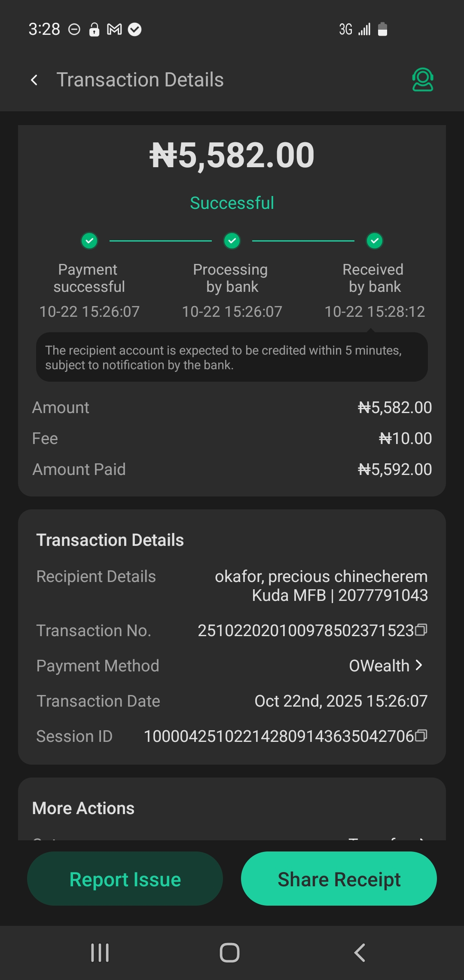
Task: Tap the More Actions section heading
Action: pyautogui.click(x=83, y=808)
